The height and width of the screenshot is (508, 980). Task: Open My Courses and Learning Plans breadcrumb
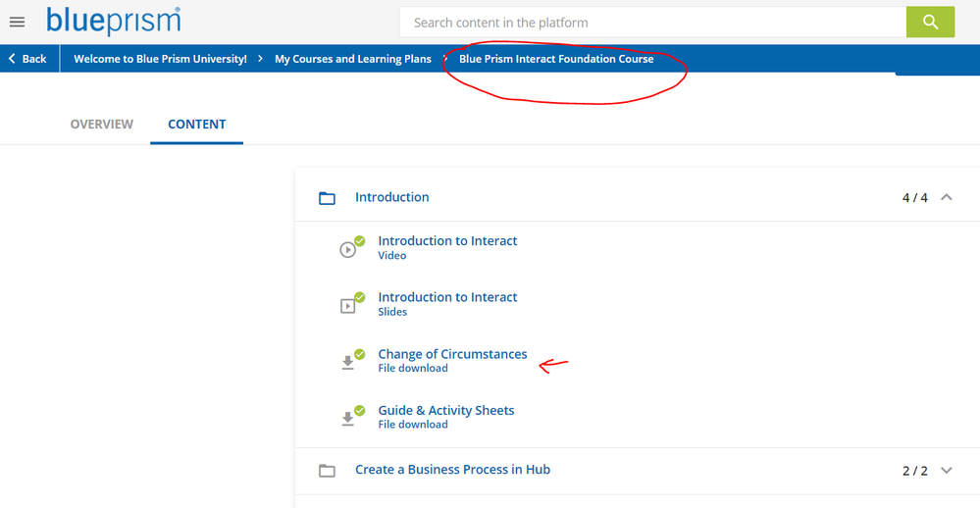coord(352,59)
